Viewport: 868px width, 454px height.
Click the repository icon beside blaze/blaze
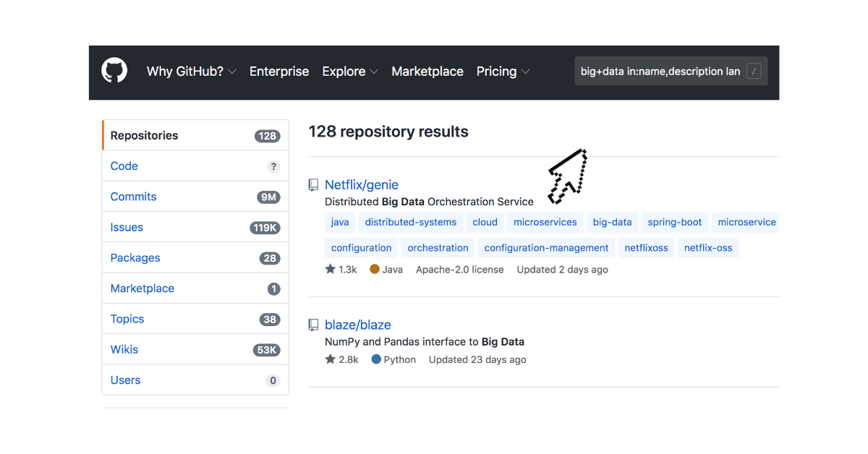(313, 325)
